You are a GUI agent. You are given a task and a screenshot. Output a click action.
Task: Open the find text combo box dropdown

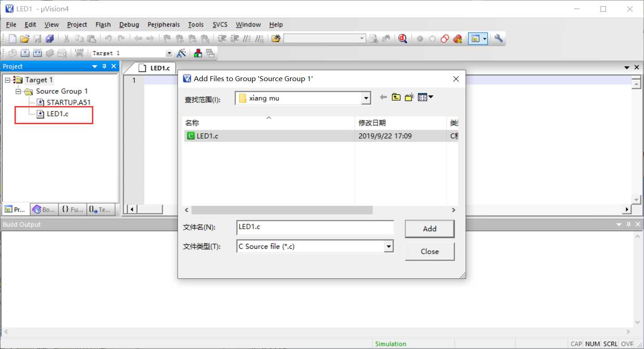pyautogui.click(x=362, y=39)
